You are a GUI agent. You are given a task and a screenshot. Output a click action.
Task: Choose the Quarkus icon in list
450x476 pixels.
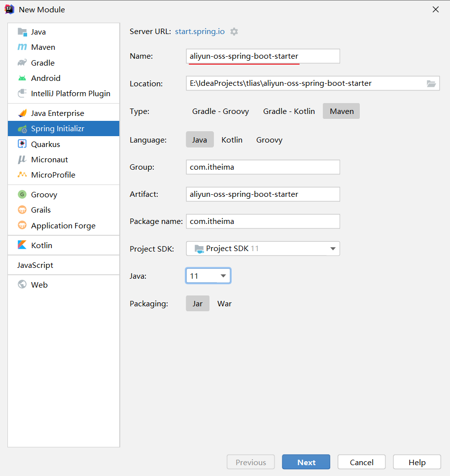coord(22,144)
